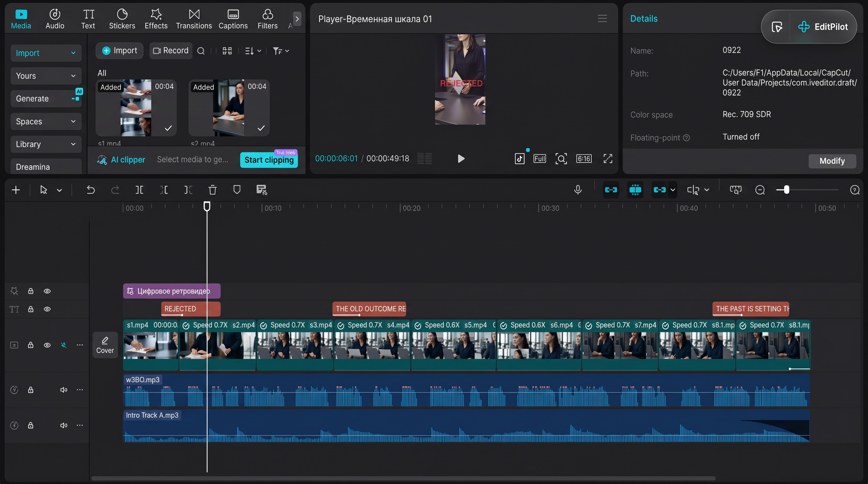Lock the w3BO.mp3 audio track
Image resolution: width=868 pixels, height=484 pixels.
pyautogui.click(x=31, y=390)
